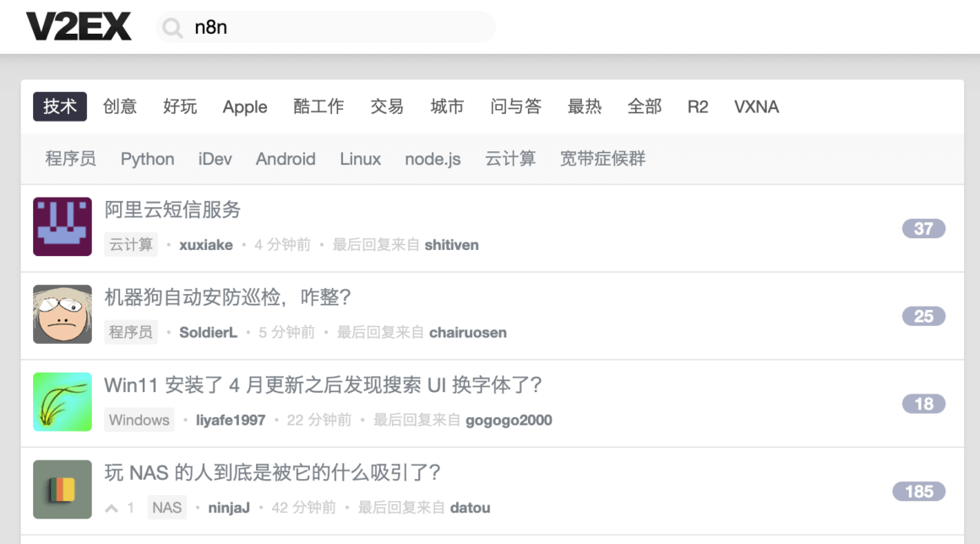Click the Windows node tag
Image resolution: width=980 pixels, height=544 pixels.
coord(139,420)
